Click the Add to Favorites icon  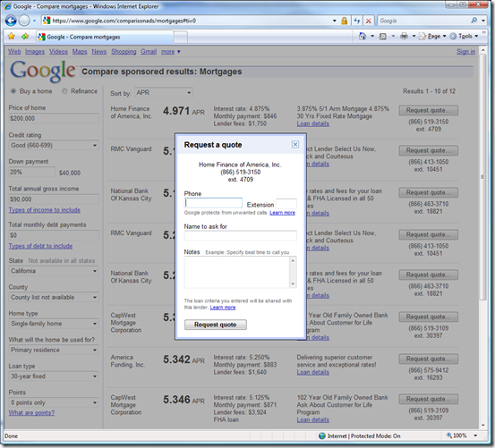[x=25, y=37]
